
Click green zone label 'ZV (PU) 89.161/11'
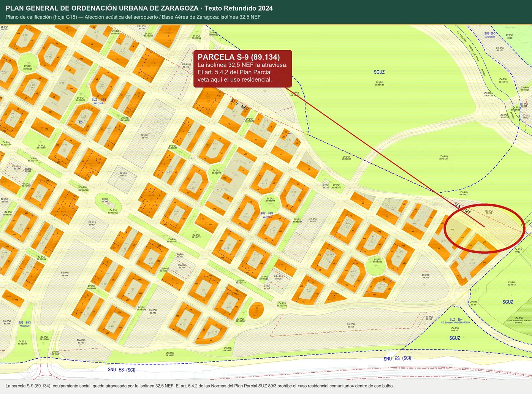tap(379, 83)
